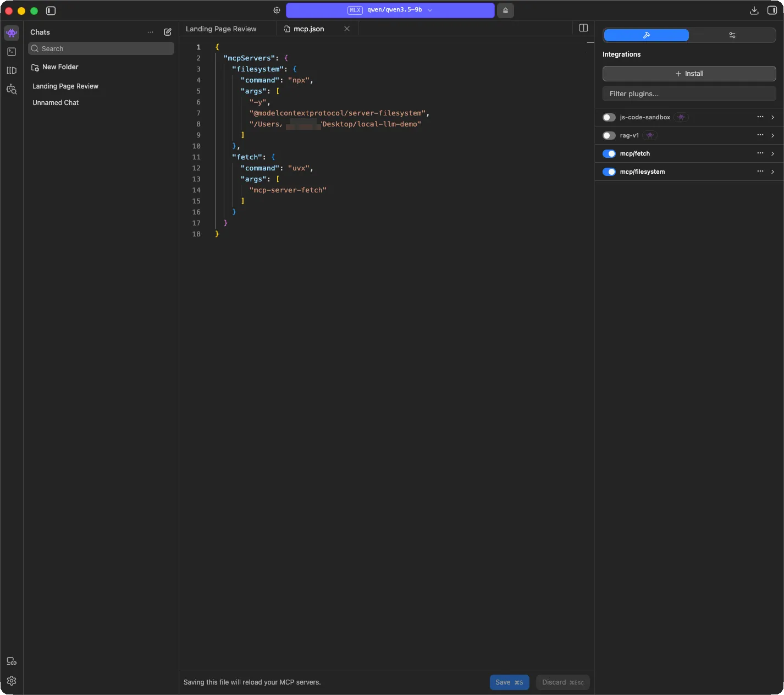Open model settings gear beside model selector
The width and height of the screenshot is (784, 695).
(277, 10)
